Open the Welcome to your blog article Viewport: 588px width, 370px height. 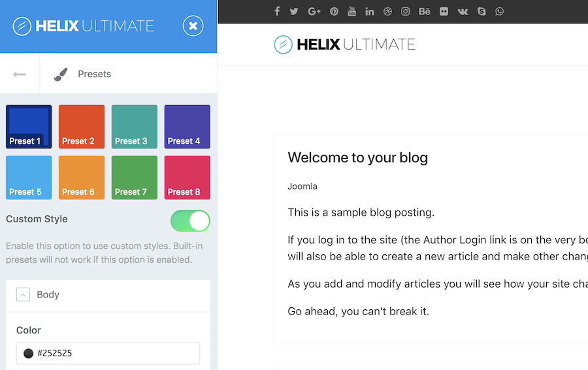[357, 158]
